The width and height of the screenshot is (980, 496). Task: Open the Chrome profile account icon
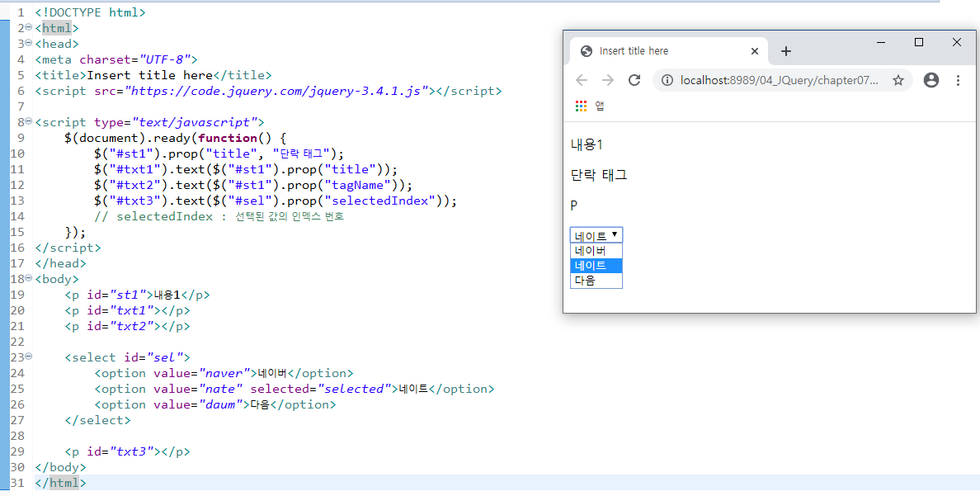pyautogui.click(x=931, y=80)
